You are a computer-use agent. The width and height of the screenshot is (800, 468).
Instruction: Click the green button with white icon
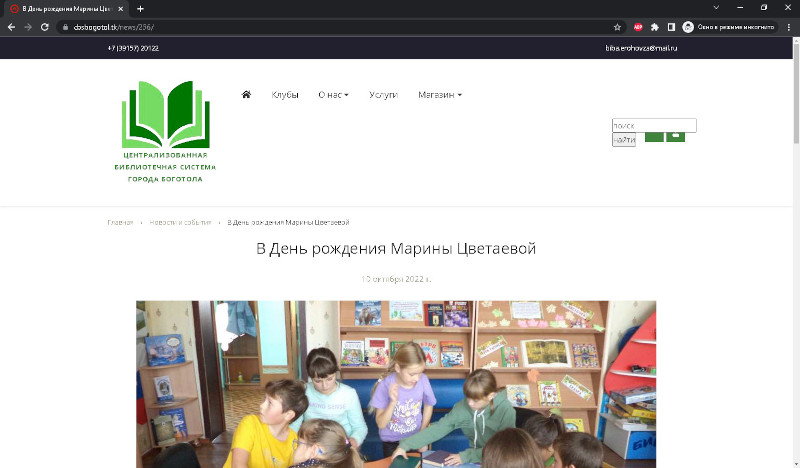(676, 137)
